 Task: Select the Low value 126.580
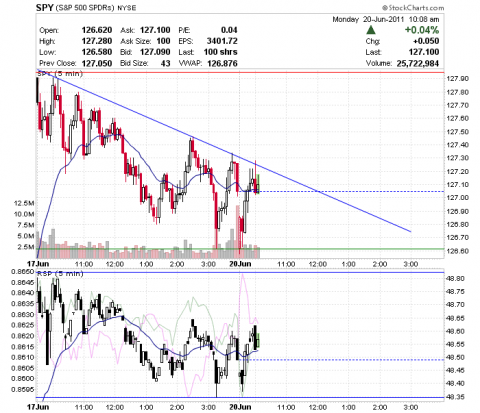pos(97,52)
